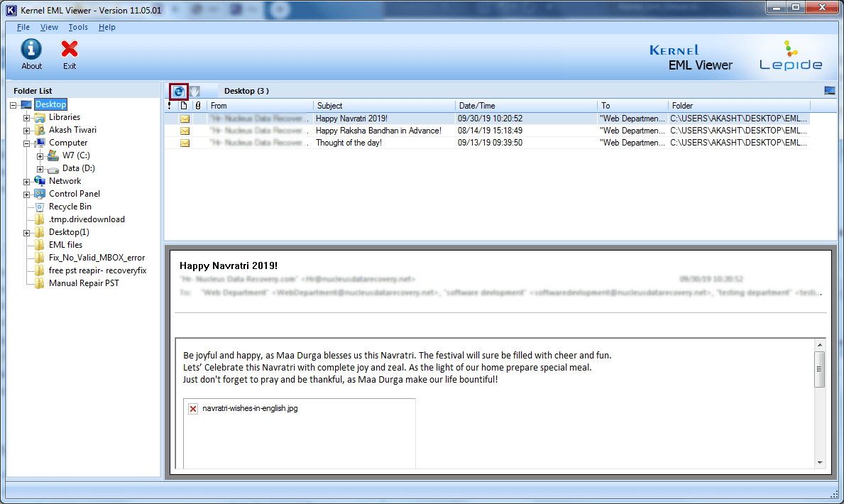The height and width of the screenshot is (504, 844).
Task: Open the View menu
Action: point(49,27)
